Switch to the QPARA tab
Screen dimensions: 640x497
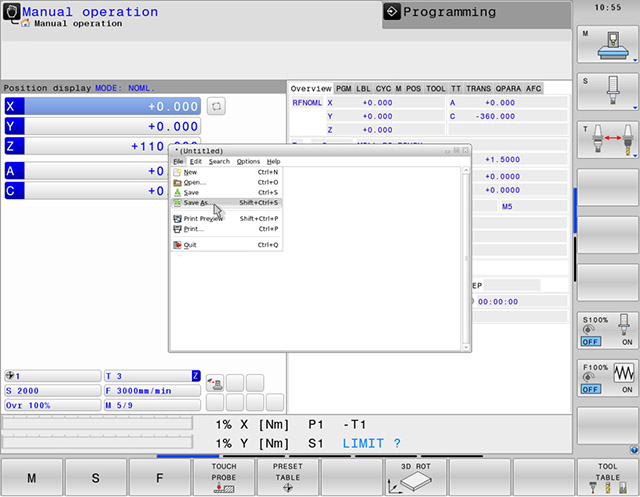pyautogui.click(x=508, y=89)
